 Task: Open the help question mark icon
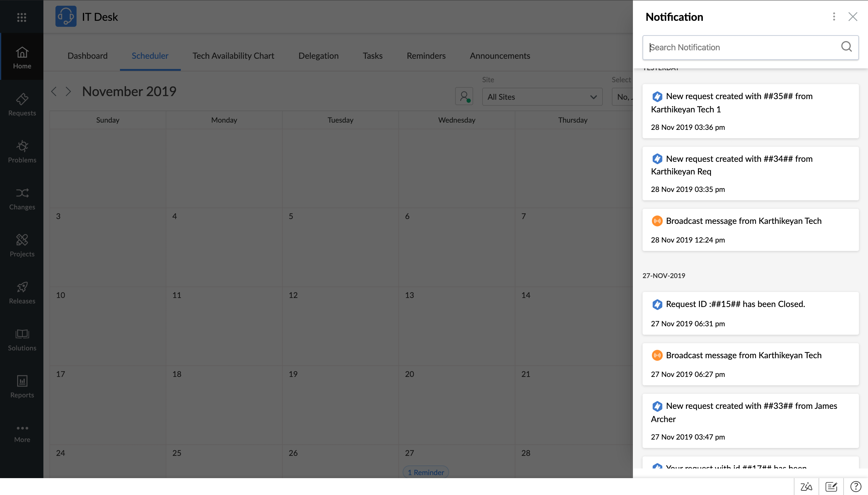tap(855, 487)
